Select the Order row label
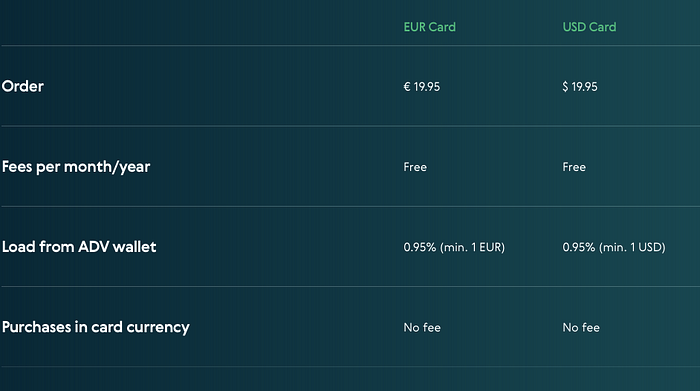 [x=23, y=86]
